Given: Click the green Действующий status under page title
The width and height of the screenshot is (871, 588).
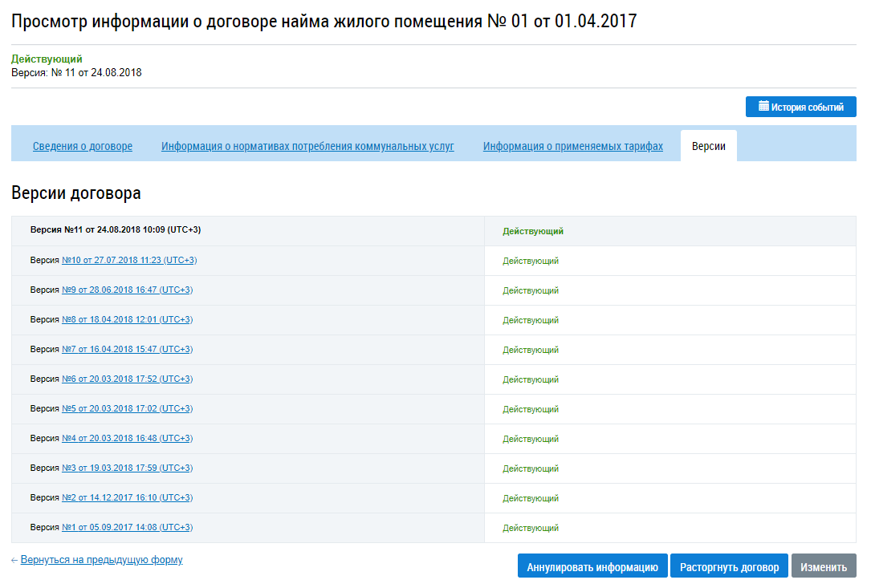Looking at the screenshot, I should [47, 59].
